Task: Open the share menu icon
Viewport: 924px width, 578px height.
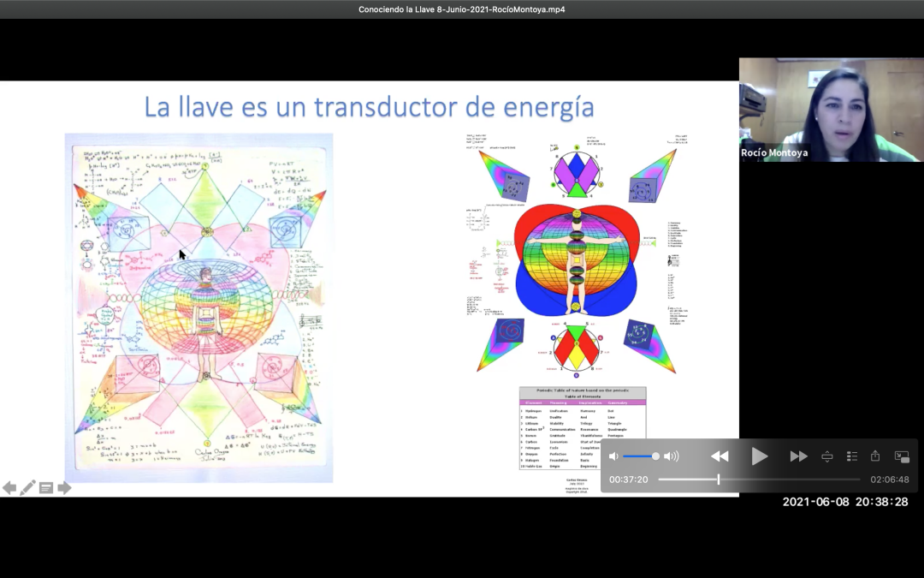Action: coord(875,456)
